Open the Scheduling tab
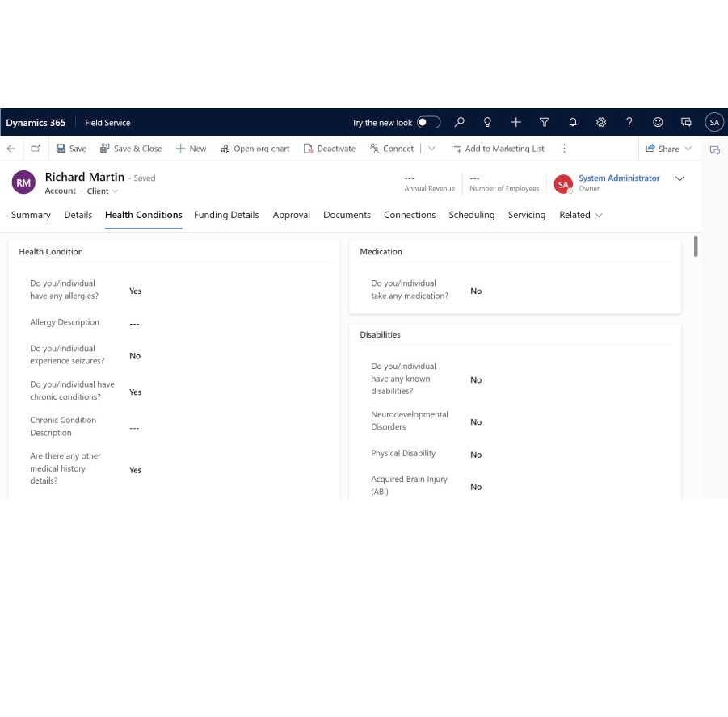This screenshot has height=717, width=728. click(471, 215)
